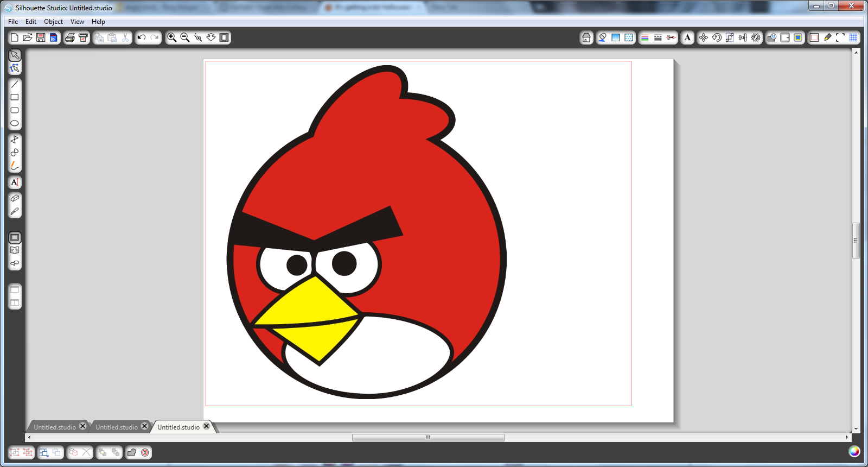Pick the line drawing tool
868x467 pixels.
pos(15,84)
